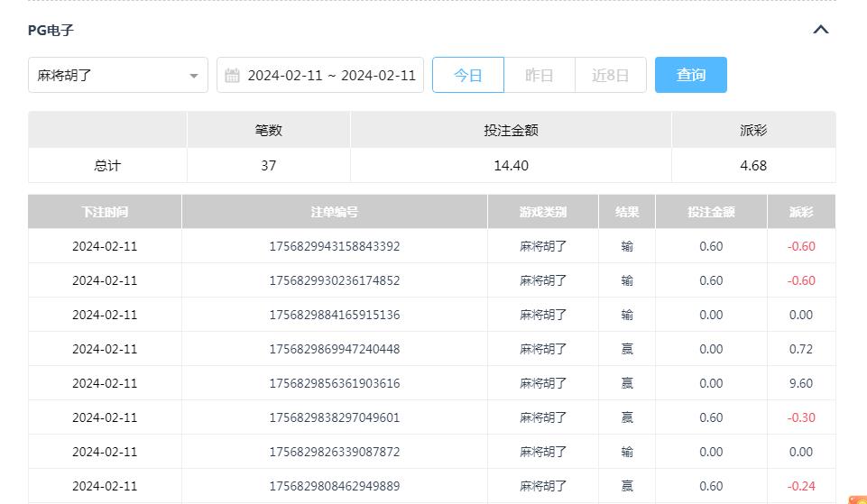
Task: Select the 9.60 payout cell
Action: [800, 383]
